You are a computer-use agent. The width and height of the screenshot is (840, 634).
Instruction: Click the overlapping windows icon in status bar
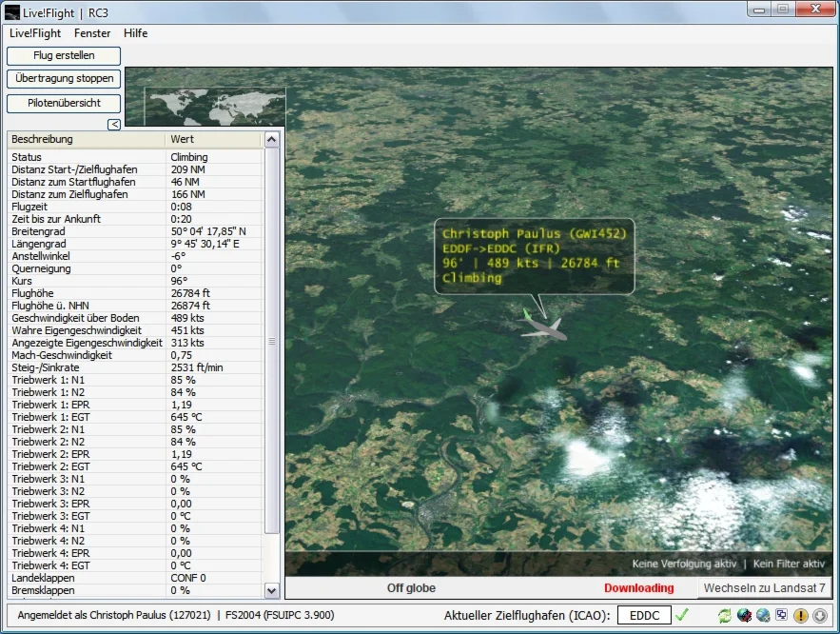[x=781, y=616]
